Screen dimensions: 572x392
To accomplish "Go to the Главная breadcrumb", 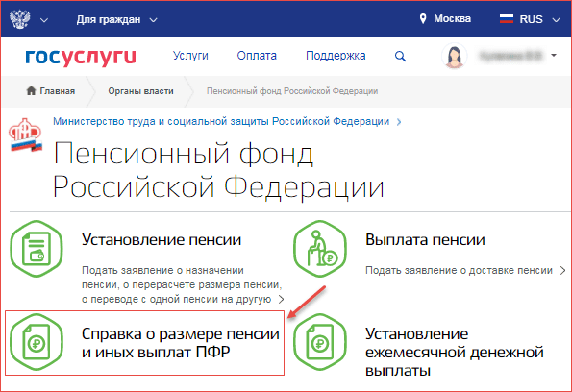I will coord(58,91).
